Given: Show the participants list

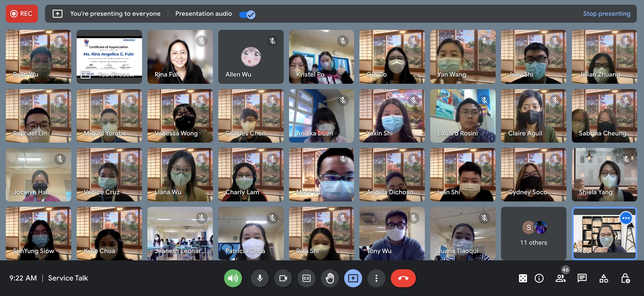Looking at the screenshot, I should (x=560, y=278).
